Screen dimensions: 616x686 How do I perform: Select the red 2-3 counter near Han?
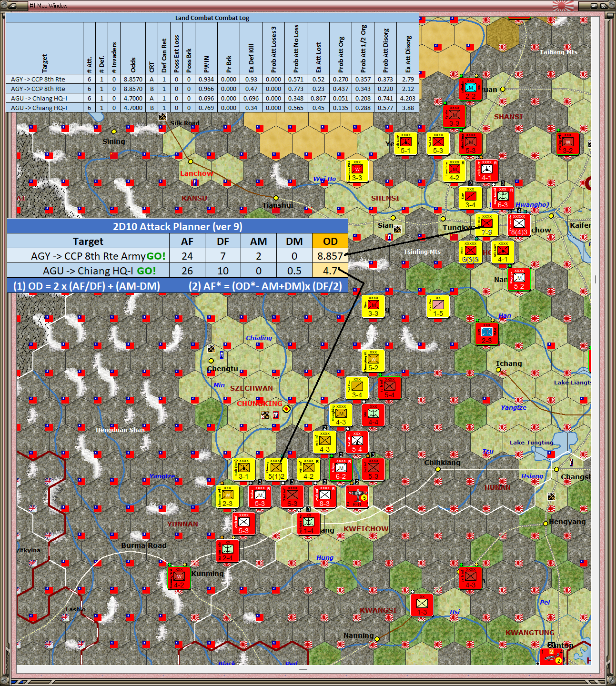click(x=486, y=334)
